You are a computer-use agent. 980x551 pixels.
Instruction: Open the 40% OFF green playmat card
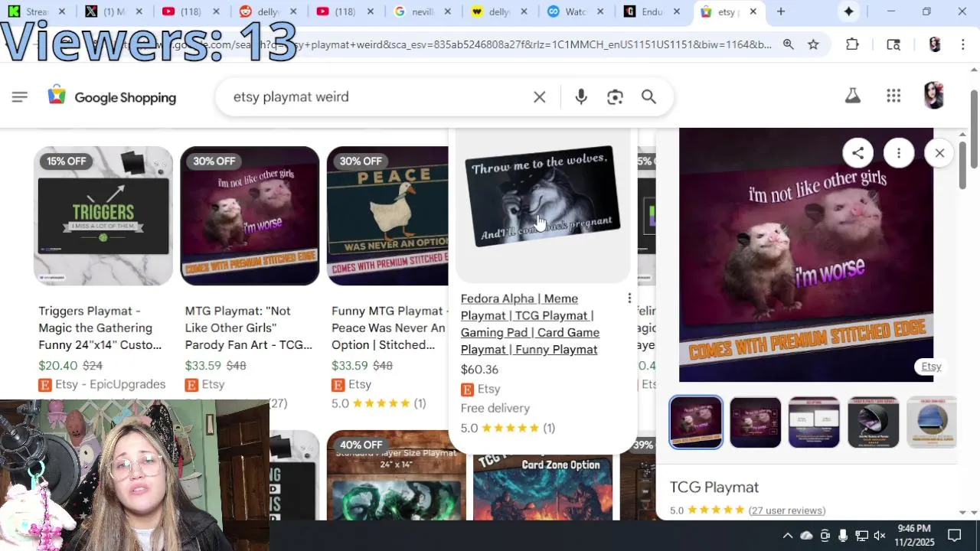[x=396, y=476]
